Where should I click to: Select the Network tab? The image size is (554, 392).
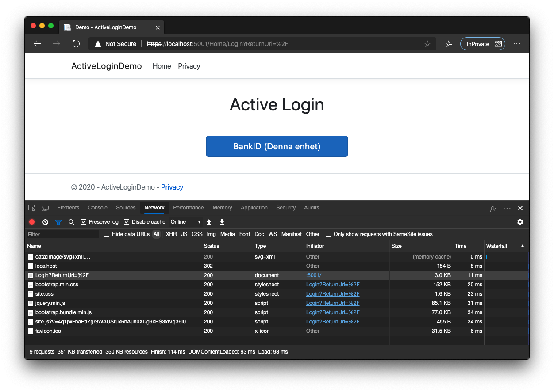(154, 208)
